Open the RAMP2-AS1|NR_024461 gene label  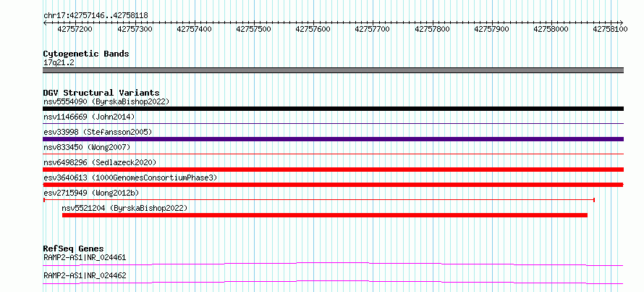coord(85,258)
